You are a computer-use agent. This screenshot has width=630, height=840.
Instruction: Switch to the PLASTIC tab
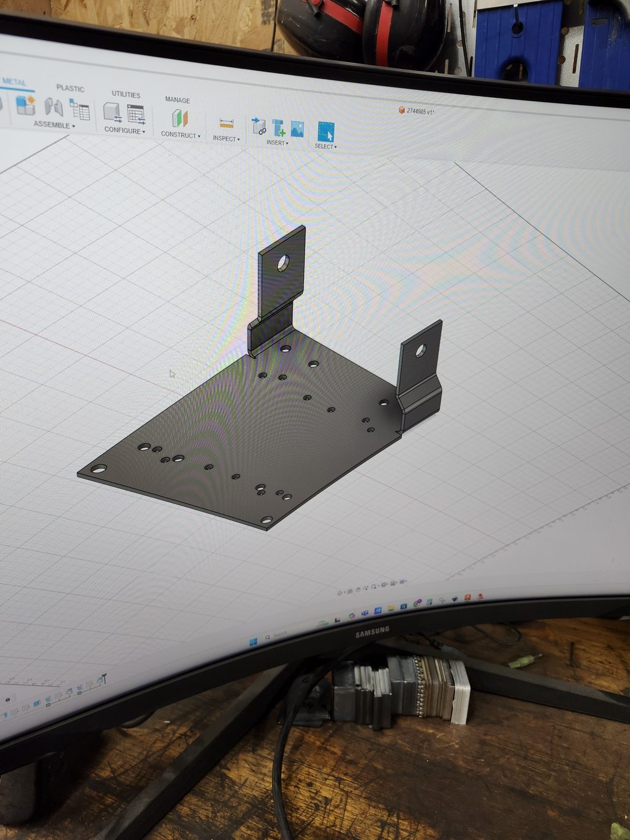(70, 89)
